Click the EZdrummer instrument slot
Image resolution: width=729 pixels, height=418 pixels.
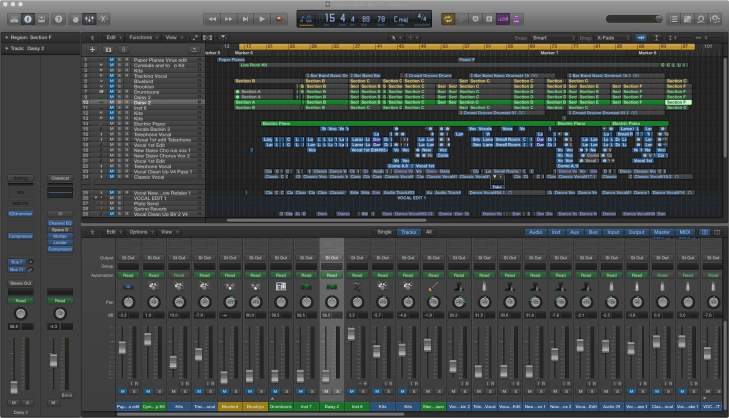[20, 213]
